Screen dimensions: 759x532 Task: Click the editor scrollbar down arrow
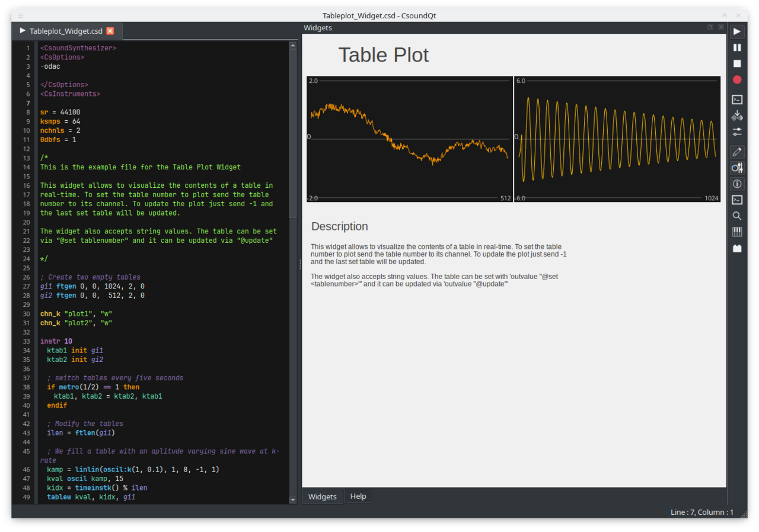(x=292, y=499)
